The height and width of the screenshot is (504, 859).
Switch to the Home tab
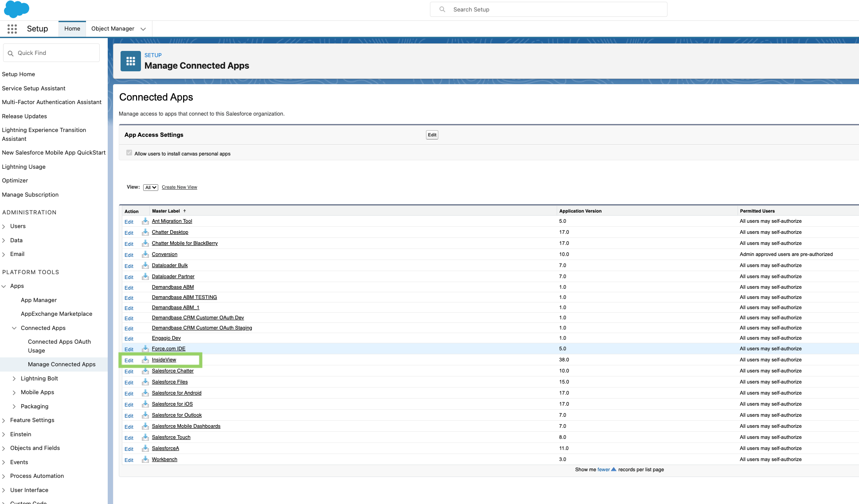point(72,29)
